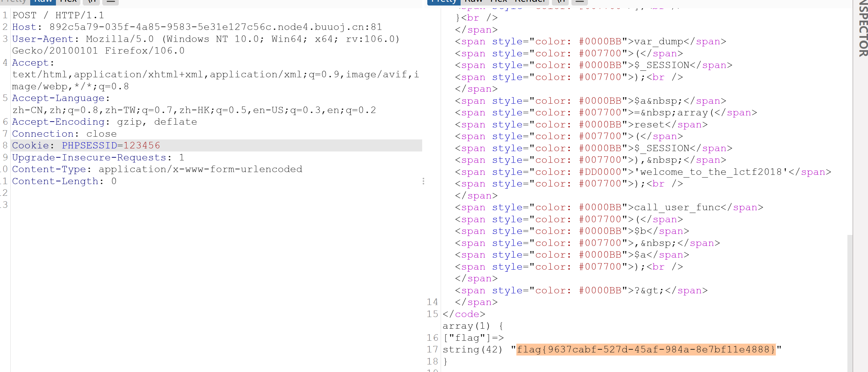Click Accept-Encoding gzip, deflate line
Image resolution: width=868 pixels, height=372 pixels.
[105, 122]
